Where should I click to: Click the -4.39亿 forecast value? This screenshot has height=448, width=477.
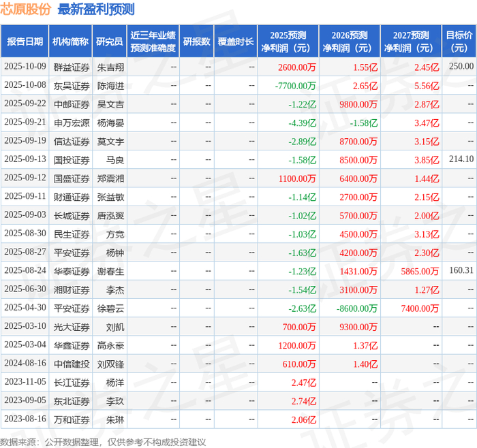click(x=302, y=123)
